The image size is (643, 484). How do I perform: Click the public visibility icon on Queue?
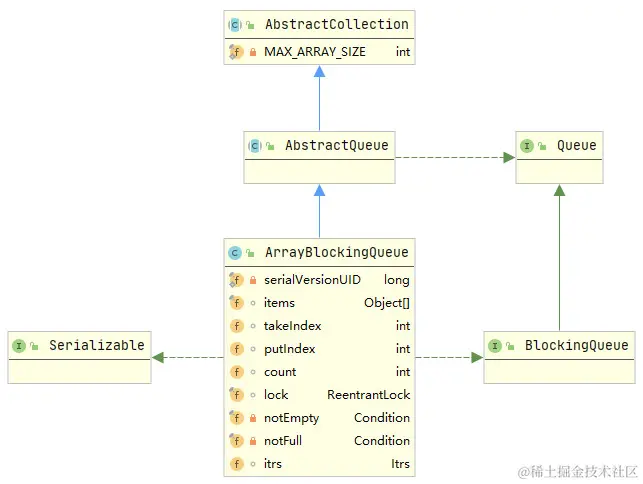coord(542,146)
